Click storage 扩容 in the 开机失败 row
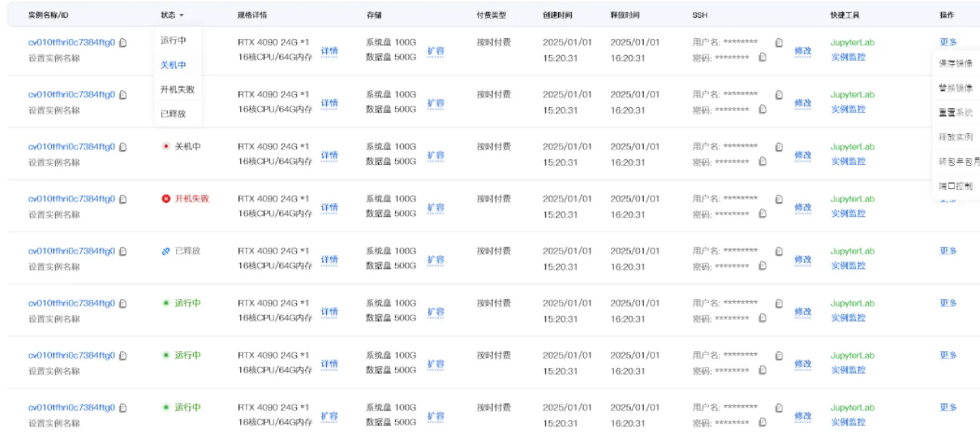Image resolution: width=980 pixels, height=436 pixels. click(436, 208)
